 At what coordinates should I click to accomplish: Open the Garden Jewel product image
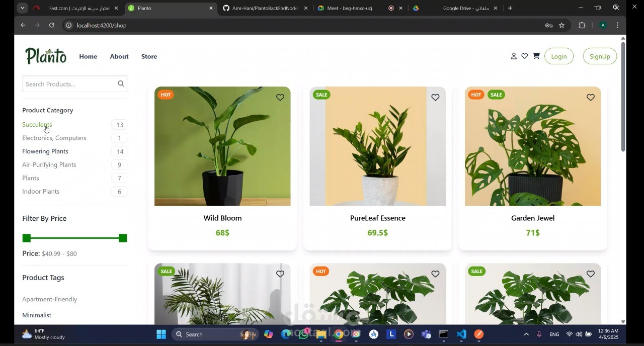(x=533, y=146)
